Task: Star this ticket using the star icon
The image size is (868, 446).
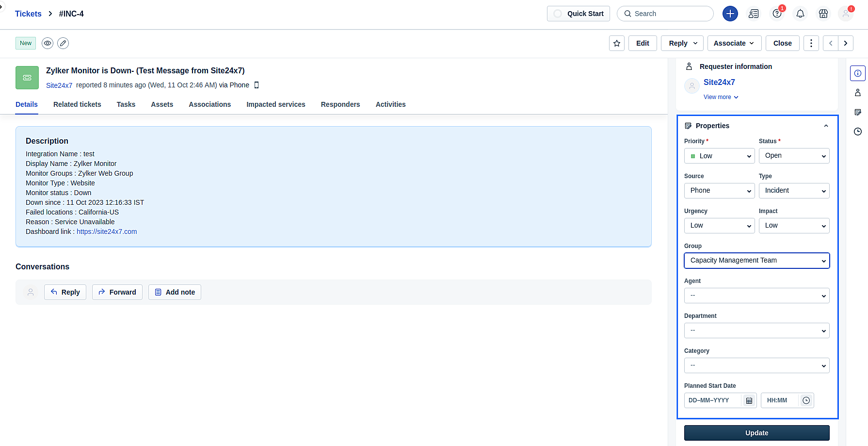Action: point(616,43)
